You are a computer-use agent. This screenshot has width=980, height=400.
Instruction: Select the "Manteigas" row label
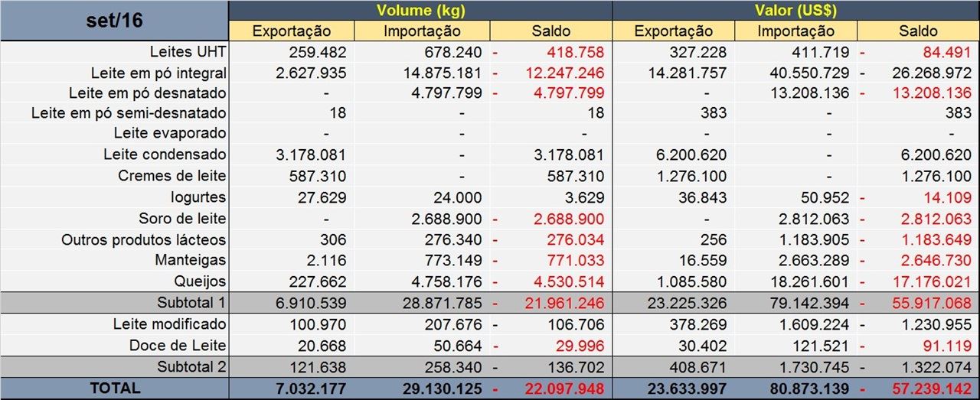pyautogui.click(x=190, y=261)
